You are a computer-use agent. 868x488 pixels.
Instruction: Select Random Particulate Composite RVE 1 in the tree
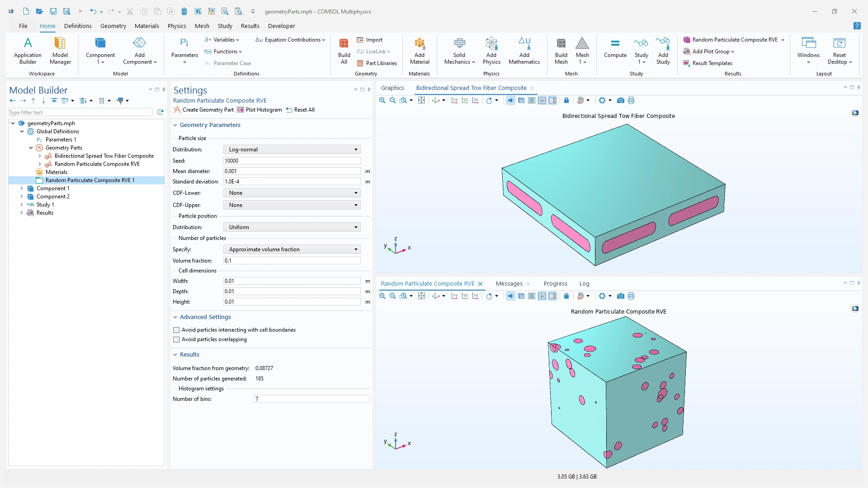coord(90,180)
